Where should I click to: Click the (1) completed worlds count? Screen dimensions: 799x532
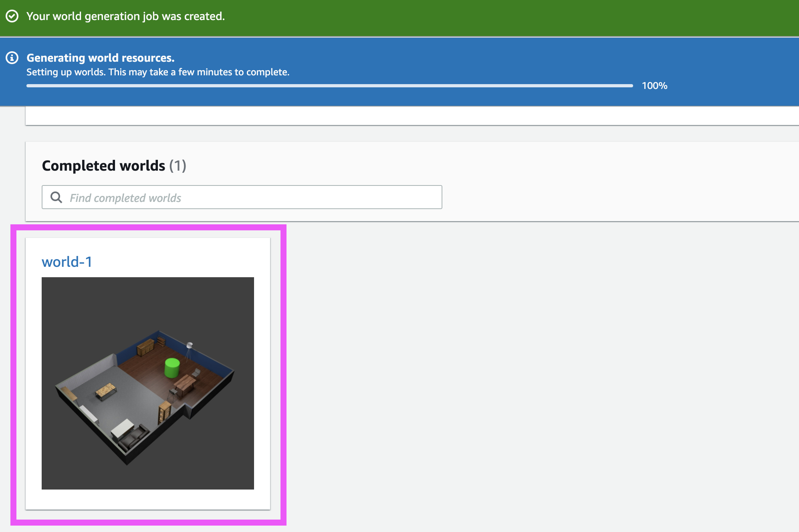pos(178,166)
